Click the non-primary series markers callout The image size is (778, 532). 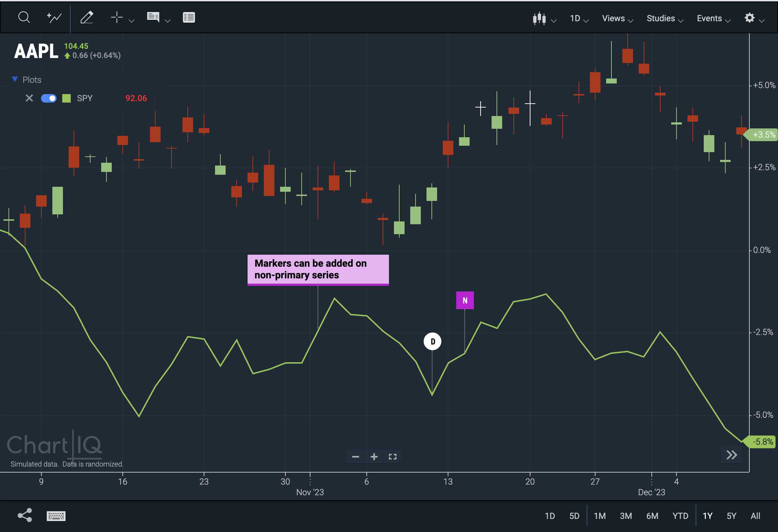[318, 270]
